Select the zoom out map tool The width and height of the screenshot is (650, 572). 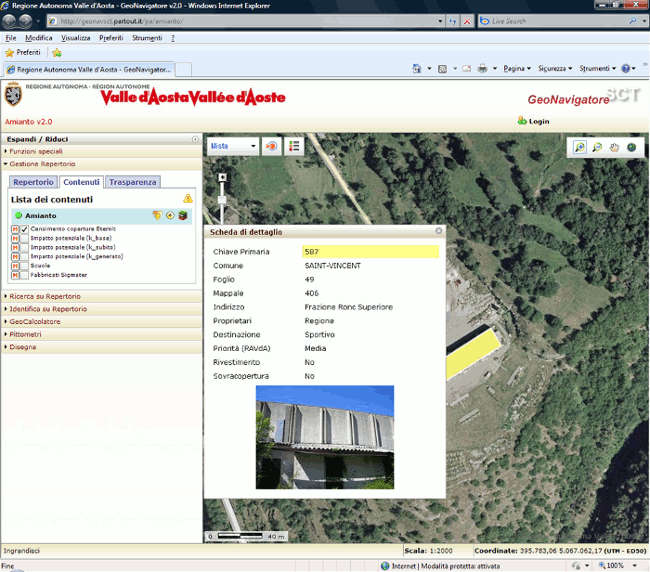coord(597,147)
